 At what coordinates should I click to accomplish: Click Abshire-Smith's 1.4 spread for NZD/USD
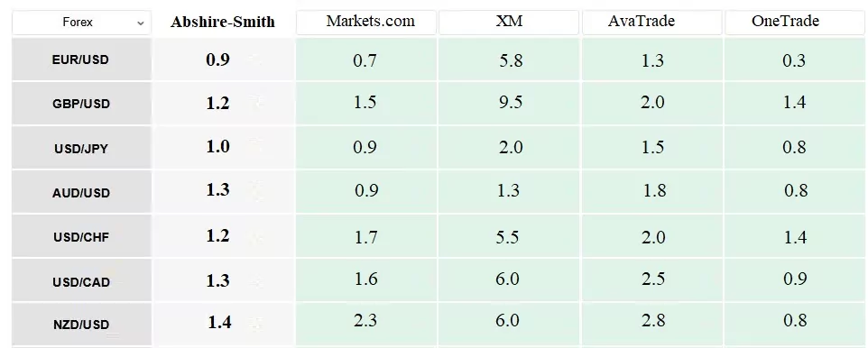tap(219, 322)
